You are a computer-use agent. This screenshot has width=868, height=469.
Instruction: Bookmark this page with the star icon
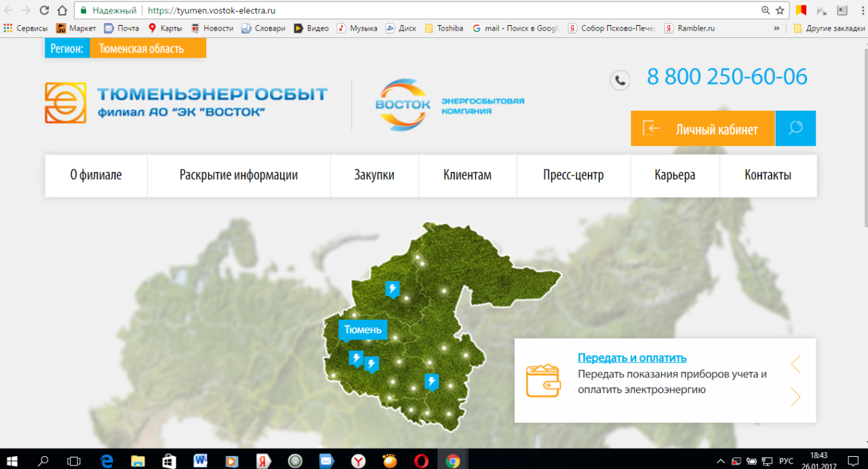[780, 10]
